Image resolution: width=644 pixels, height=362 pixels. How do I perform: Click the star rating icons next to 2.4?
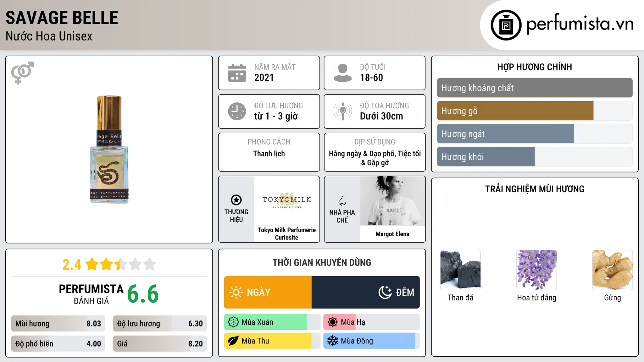tap(121, 264)
